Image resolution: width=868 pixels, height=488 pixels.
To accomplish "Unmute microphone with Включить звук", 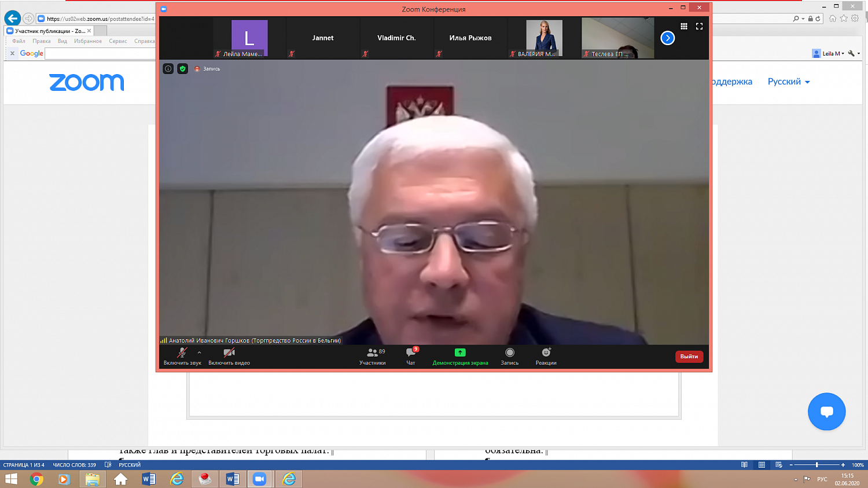I will pyautogui.click(x=182, y=356).
